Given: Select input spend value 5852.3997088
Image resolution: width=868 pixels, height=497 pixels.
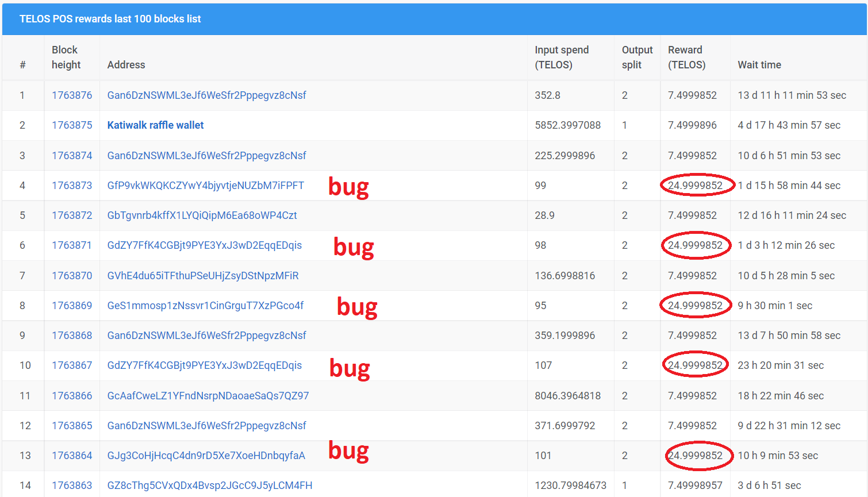Looking at the screenshot, I should [568, 125].
